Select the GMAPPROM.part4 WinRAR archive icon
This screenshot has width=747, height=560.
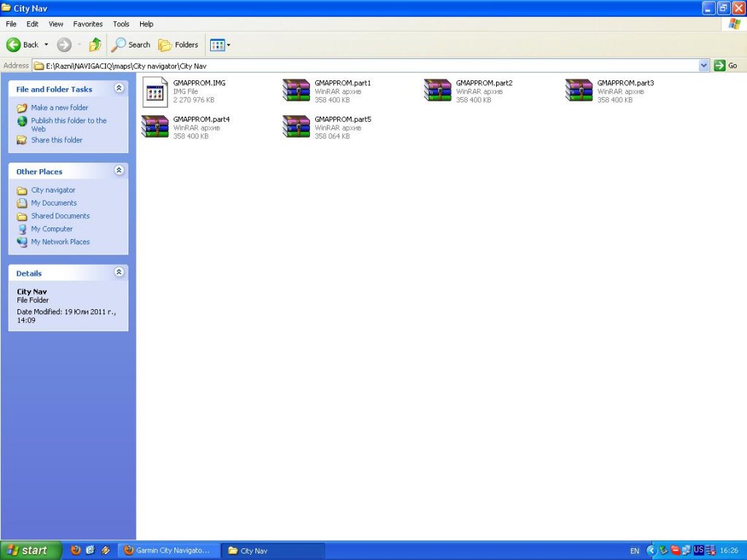point(155,126)
